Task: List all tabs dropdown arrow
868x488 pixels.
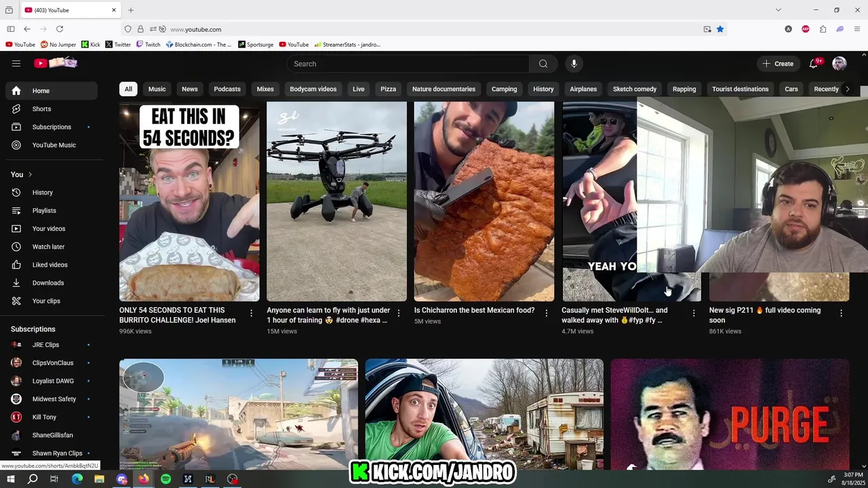Action: [x=778, y=10]
